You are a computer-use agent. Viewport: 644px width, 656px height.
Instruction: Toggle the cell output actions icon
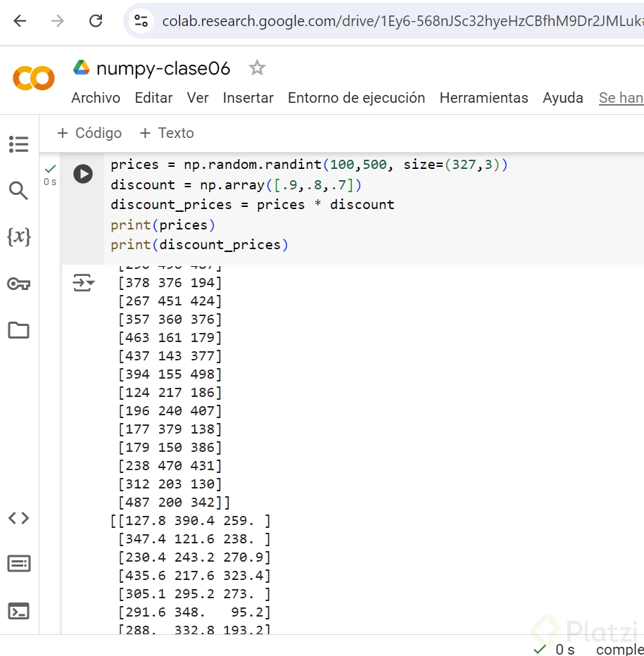(x=83, y=283)
